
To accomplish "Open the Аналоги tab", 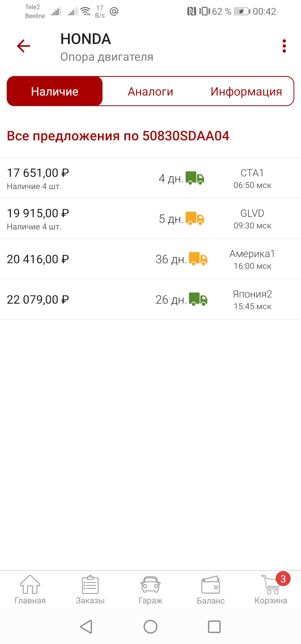I will coord(150,91).
